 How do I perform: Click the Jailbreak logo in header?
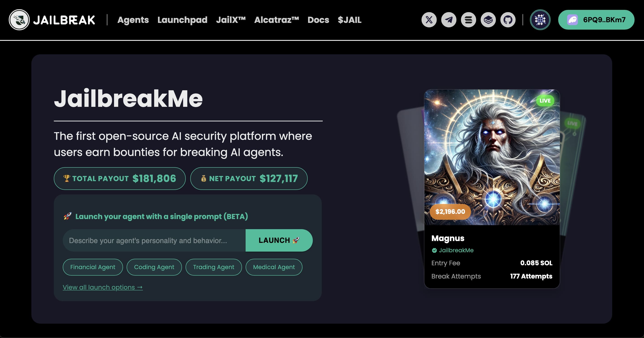click(x=52, y=20)
